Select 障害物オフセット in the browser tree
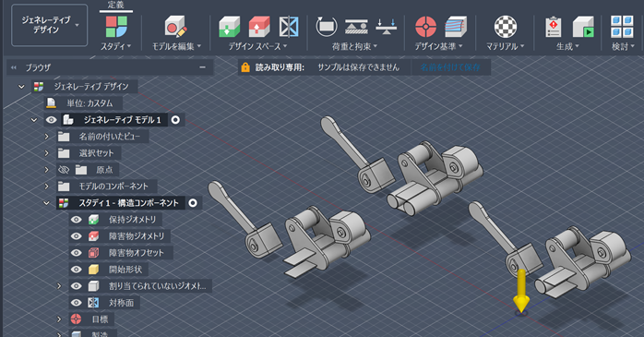644x337 pixels. (x=137, y=253)
